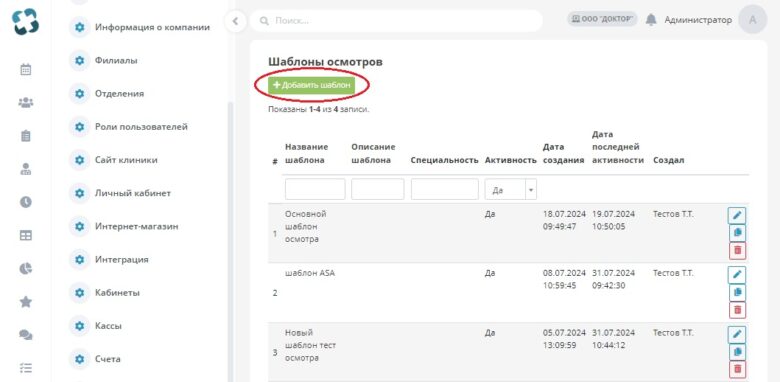Open the patients group icon
The height and width of the screenshot is (382, 780).
click(x=25, y=103)
